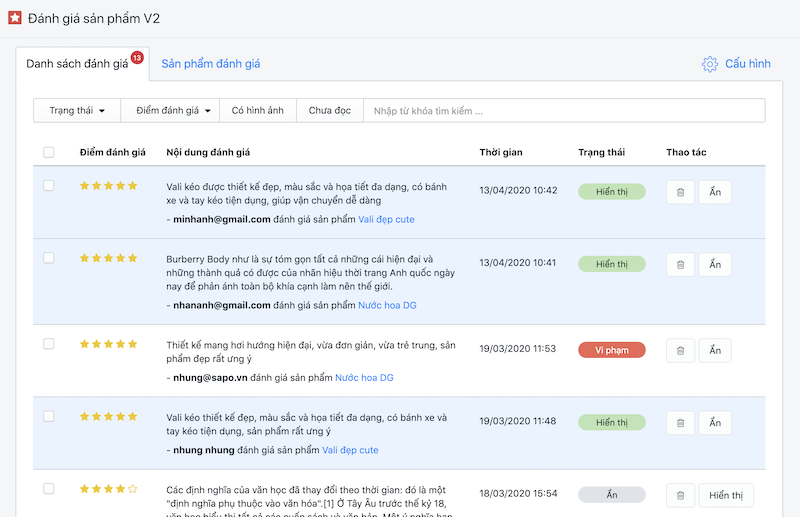The image size is (800, 517).
Task: Open the Điểm đánh giá filter dropdown
Action: click(x=173, y=110)
